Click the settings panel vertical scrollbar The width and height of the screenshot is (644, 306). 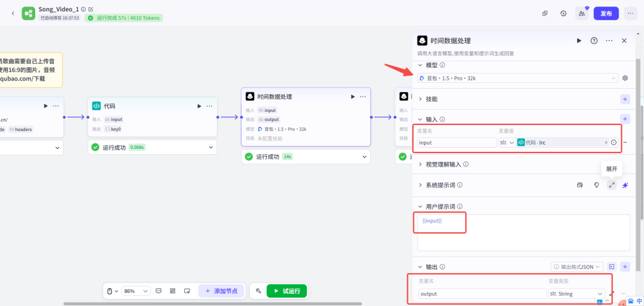tap(638, 164)
